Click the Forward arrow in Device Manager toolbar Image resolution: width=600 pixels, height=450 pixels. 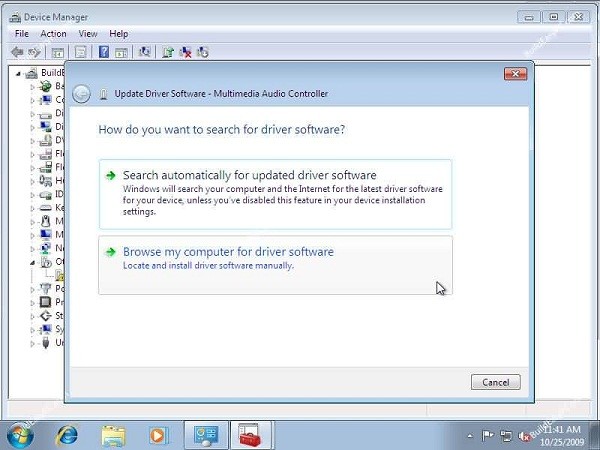[x=34, y=52]
